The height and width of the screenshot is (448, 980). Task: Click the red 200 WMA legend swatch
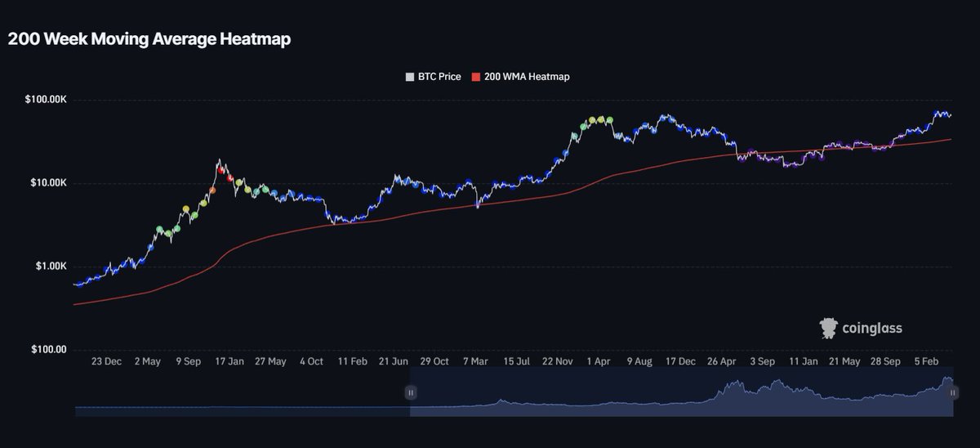pos(479,77)
